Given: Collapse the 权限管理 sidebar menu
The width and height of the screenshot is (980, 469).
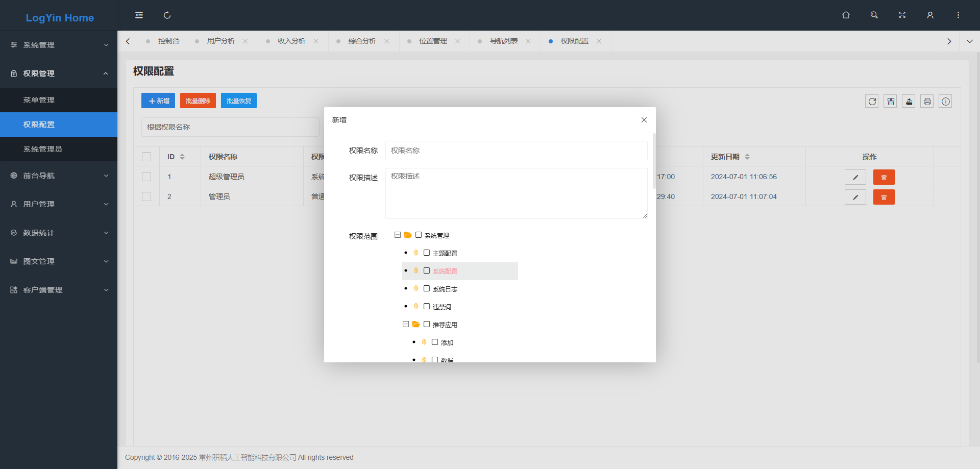Looking at the screenshot, I should [x=59, y=73].
